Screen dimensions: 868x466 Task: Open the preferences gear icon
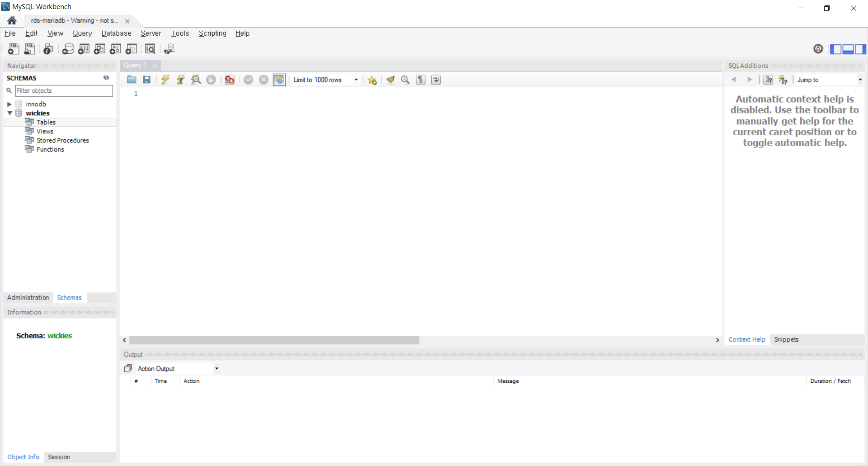click(x=818, y=49)
